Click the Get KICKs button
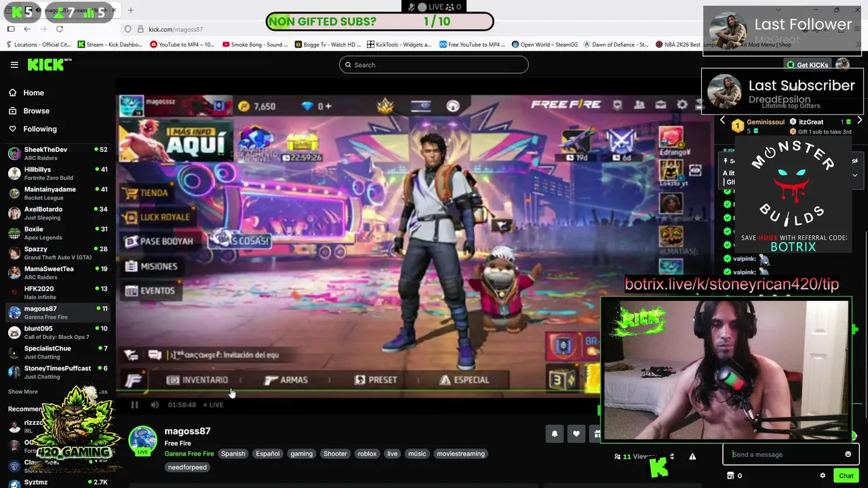This screenshot has width=868, height=488. (x=807, y=65)
